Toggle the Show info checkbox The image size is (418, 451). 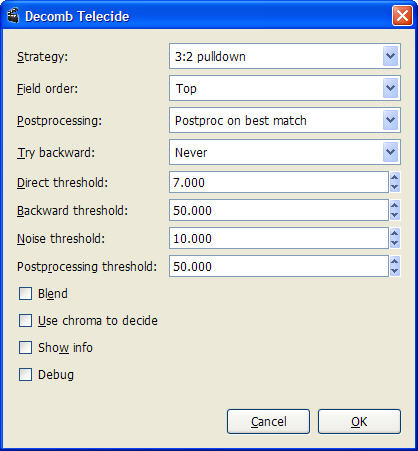[25, 348]
